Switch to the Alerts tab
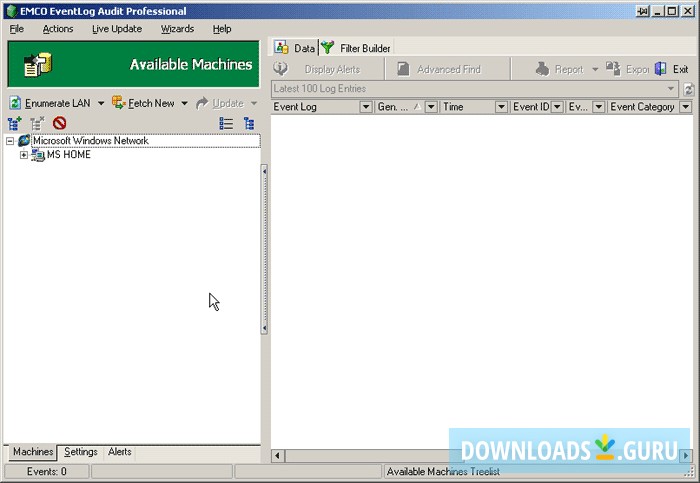 click(x=119, y=452)
